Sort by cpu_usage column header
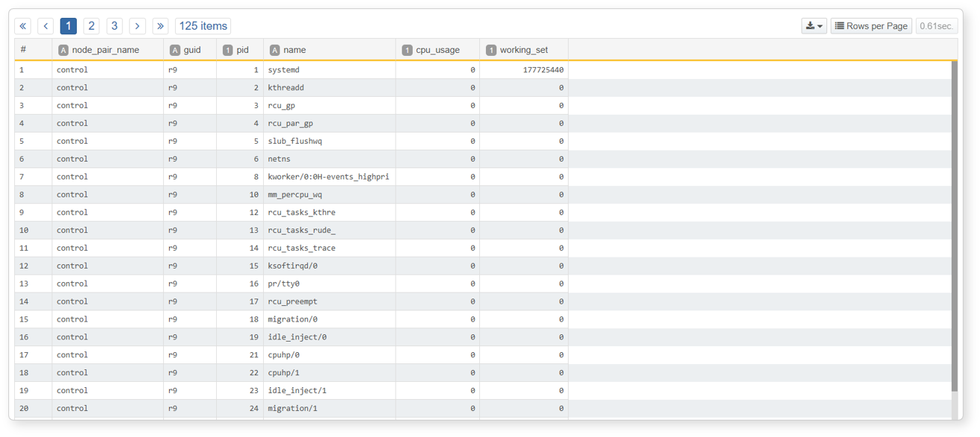 click(x=437, y=50)
